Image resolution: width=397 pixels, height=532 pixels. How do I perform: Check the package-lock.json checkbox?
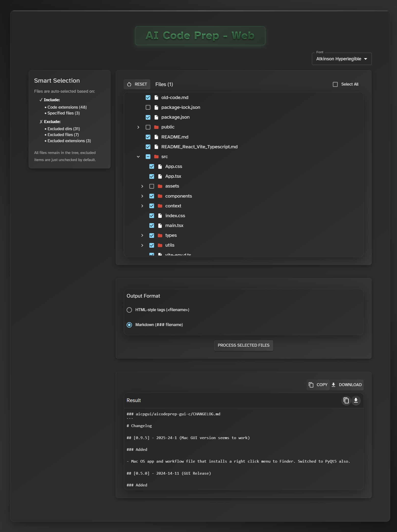(x=148, y=107)
